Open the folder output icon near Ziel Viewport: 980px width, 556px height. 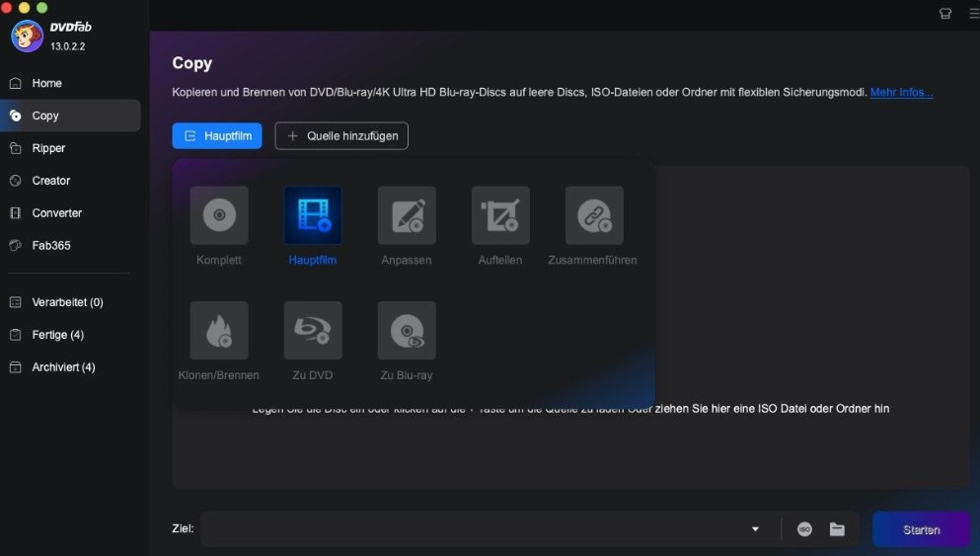837,529
